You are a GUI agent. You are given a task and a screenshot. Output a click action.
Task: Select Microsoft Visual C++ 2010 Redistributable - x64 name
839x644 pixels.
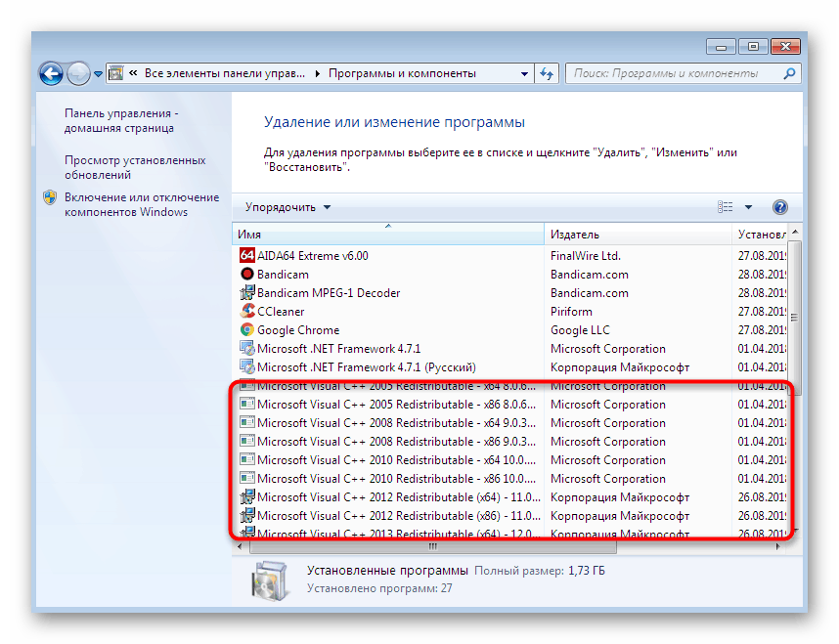(x=396, y=460)
